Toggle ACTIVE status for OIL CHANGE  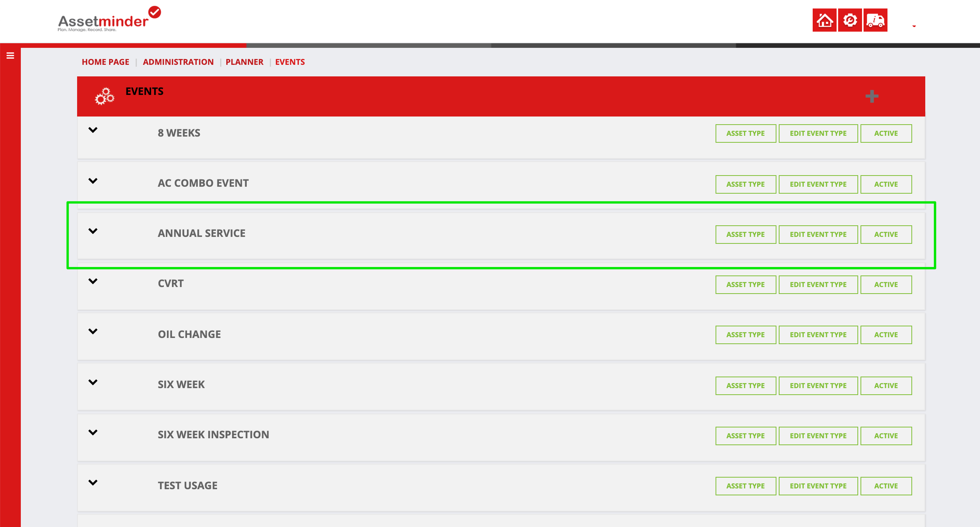point(886,335)
